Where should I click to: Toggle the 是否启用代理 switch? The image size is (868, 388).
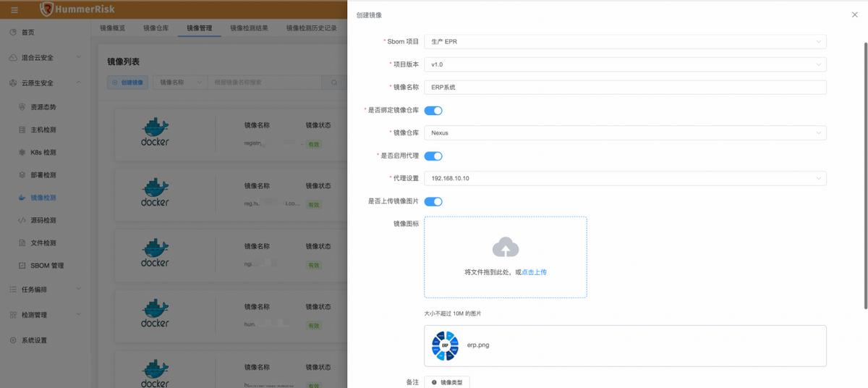click(433, 156)
